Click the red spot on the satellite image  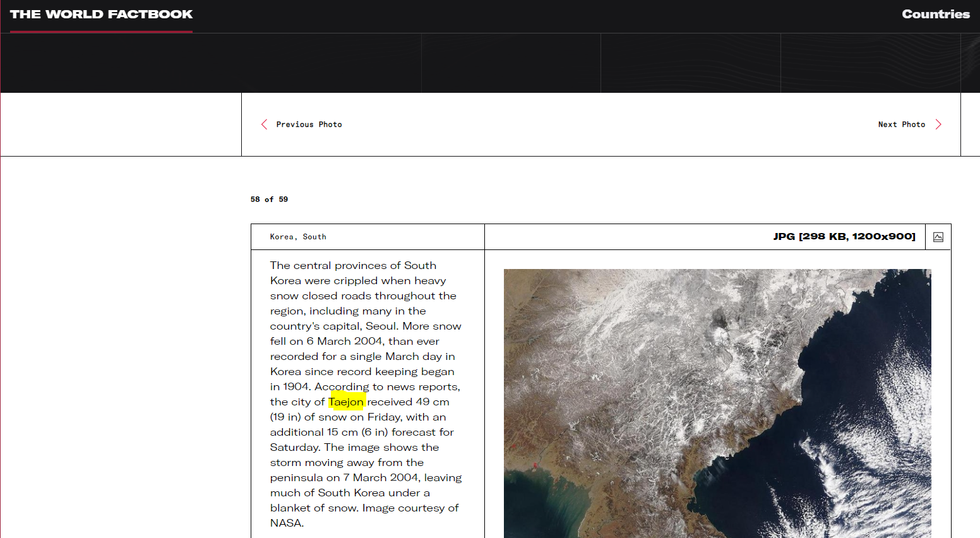535,465
